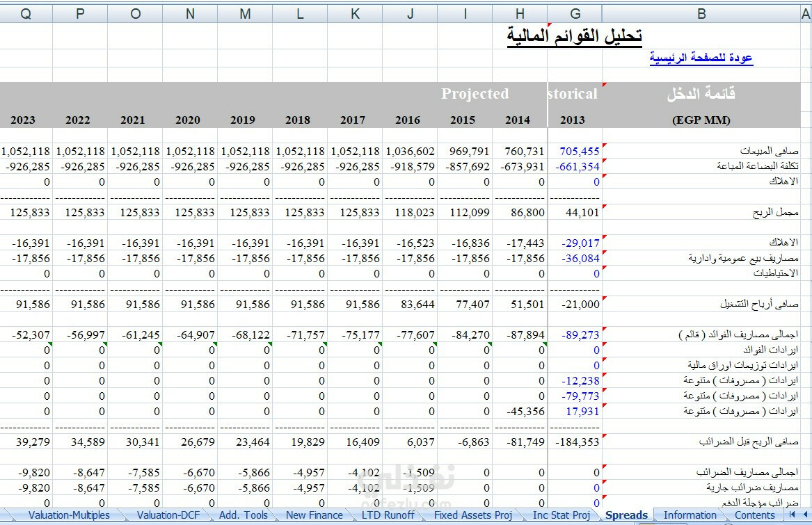
Task: Click the title تحليل القوائم المالية
Action: [574, 36]
